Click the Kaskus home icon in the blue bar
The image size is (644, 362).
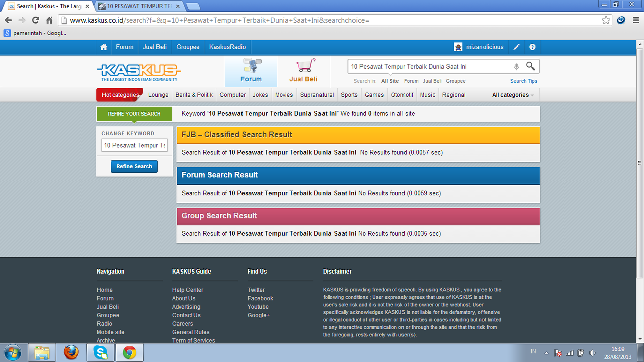pyautogui.click(x=104, y=47)
